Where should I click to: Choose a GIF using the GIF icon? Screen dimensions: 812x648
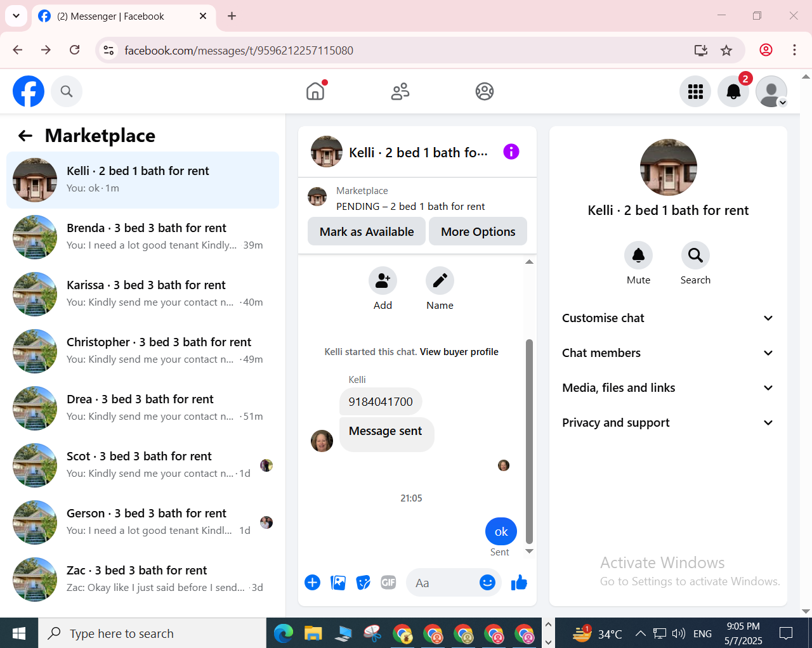coord(388,582)
